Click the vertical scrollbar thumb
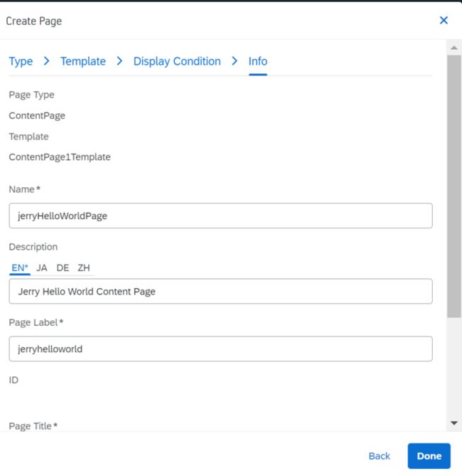 454,186
